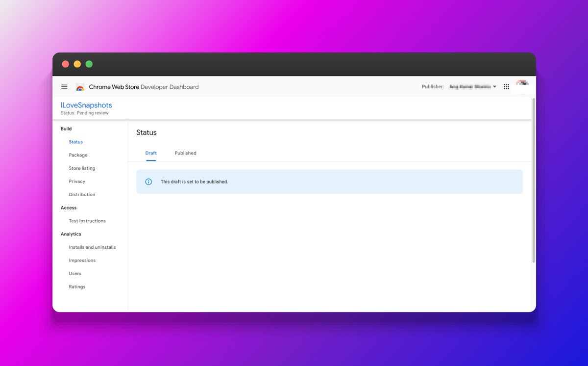View Installs and uninstalls analytics
This screenshot has height=366, width=588.
[92, 247]
